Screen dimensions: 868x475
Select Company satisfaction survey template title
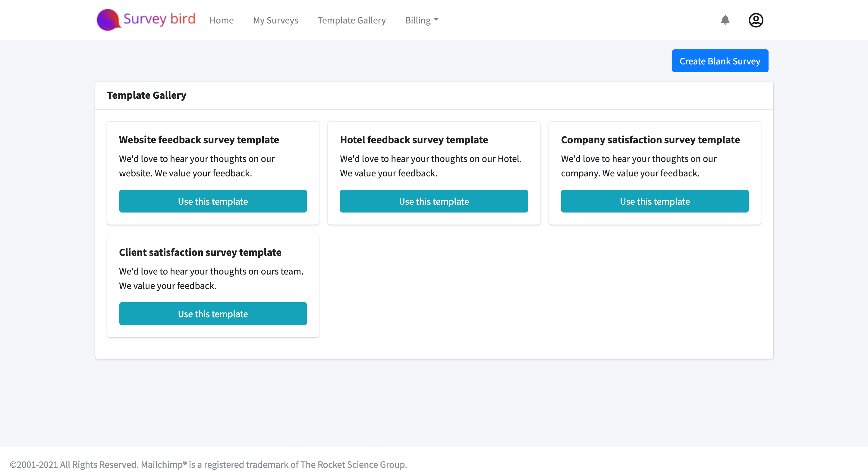pos(650,139)
